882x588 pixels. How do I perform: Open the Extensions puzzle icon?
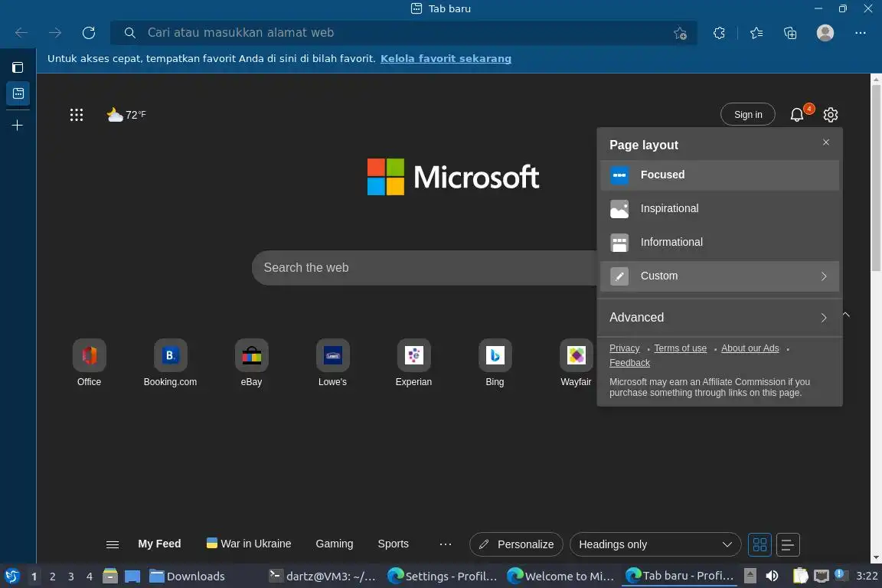pyautogui.click(x=719, y=33)
